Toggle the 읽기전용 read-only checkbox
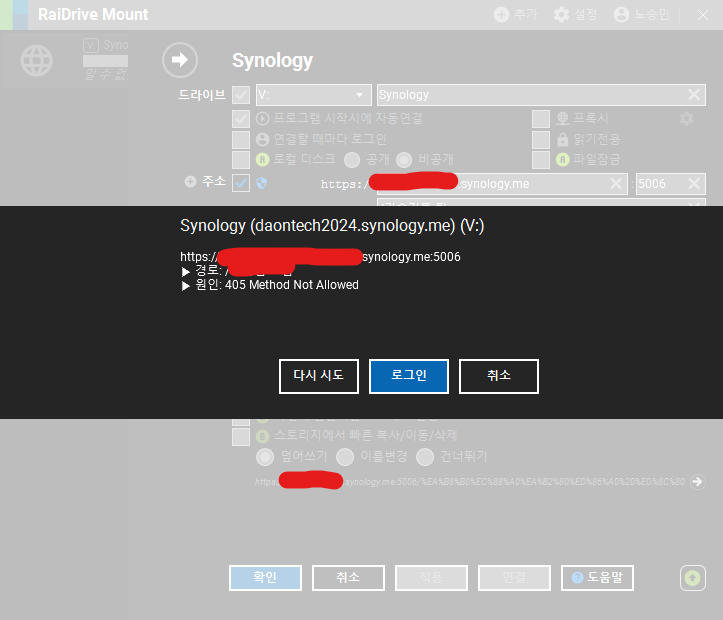Image resolution: width=723 pixels, height=620 pixels. (541, 139)
